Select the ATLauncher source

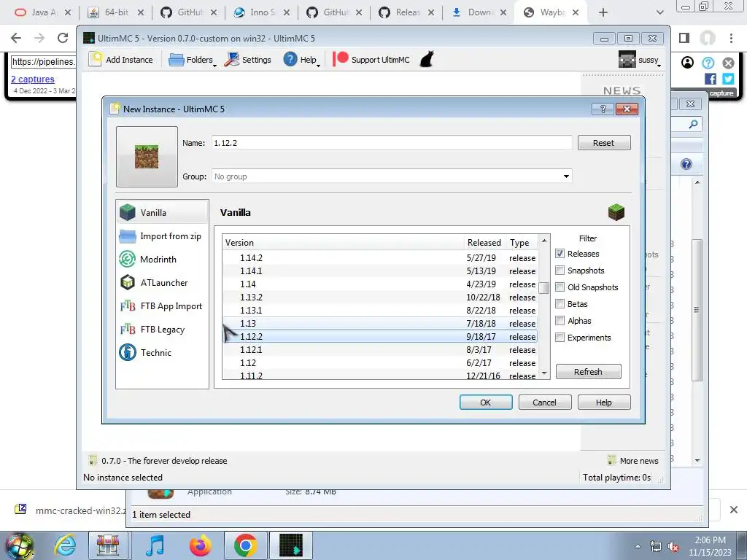(162, 282)
